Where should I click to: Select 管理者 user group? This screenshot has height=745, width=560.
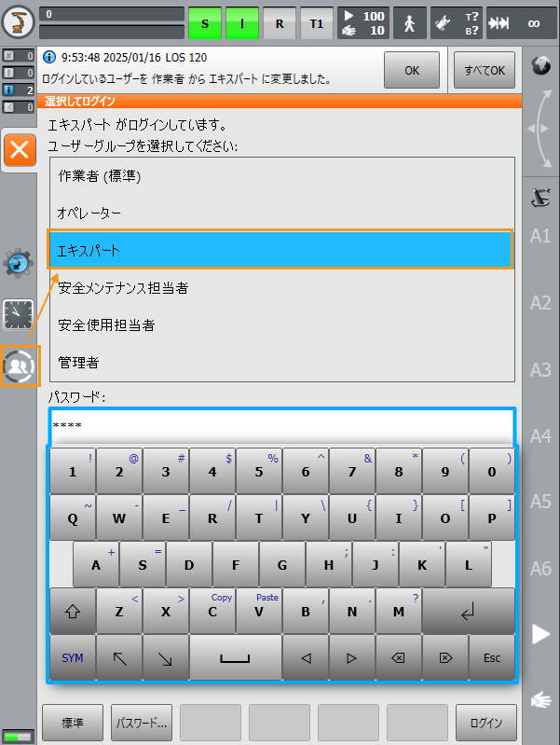coord(282,362)
